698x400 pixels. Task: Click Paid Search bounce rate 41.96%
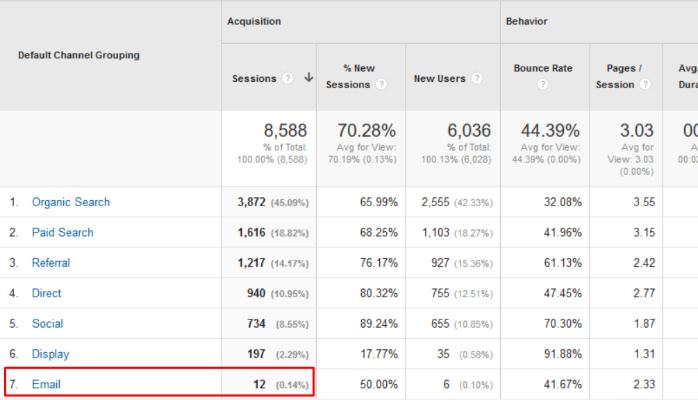(563, 232)
